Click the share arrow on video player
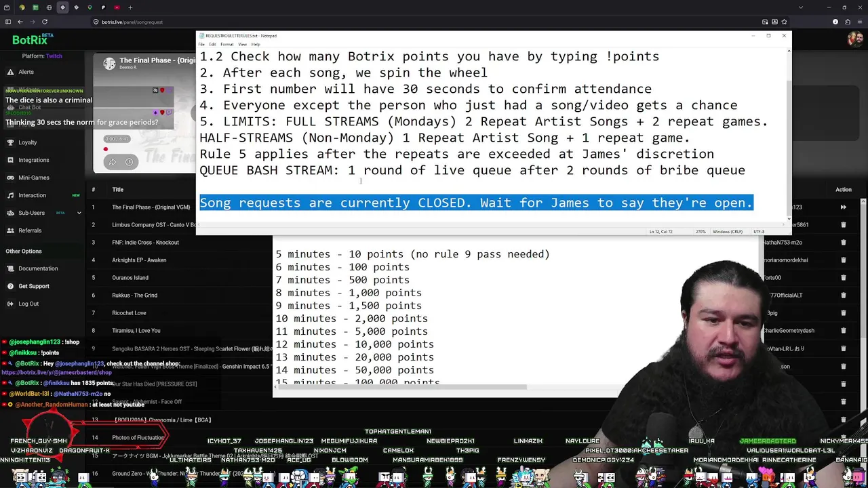The image size is (868, 488). click(112, 162)
